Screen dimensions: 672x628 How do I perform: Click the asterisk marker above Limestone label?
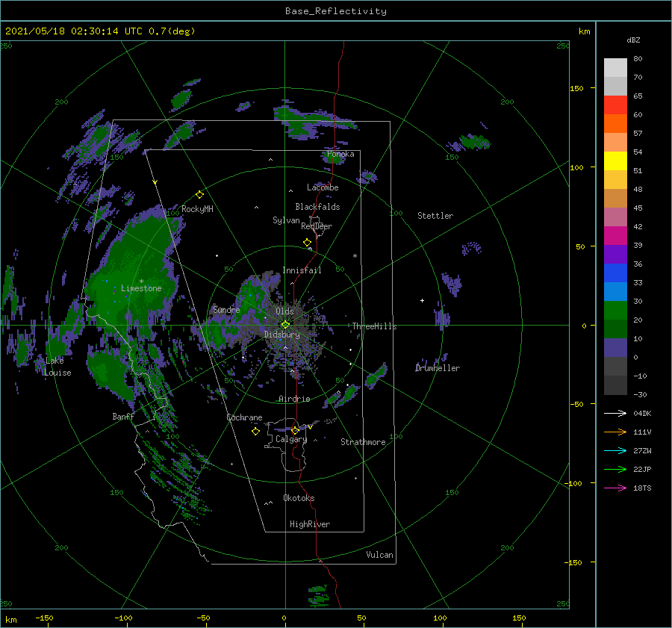coord(141,282)
